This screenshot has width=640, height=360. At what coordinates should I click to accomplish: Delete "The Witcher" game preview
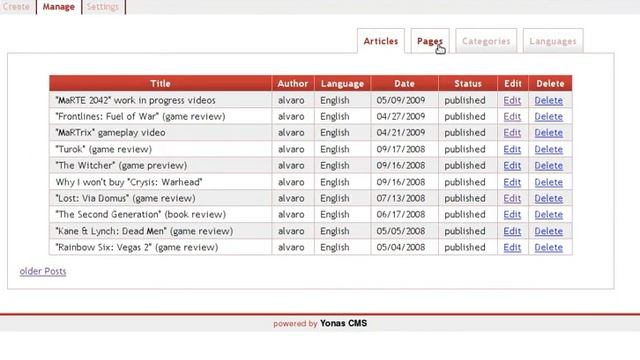(x=549, y=166)
